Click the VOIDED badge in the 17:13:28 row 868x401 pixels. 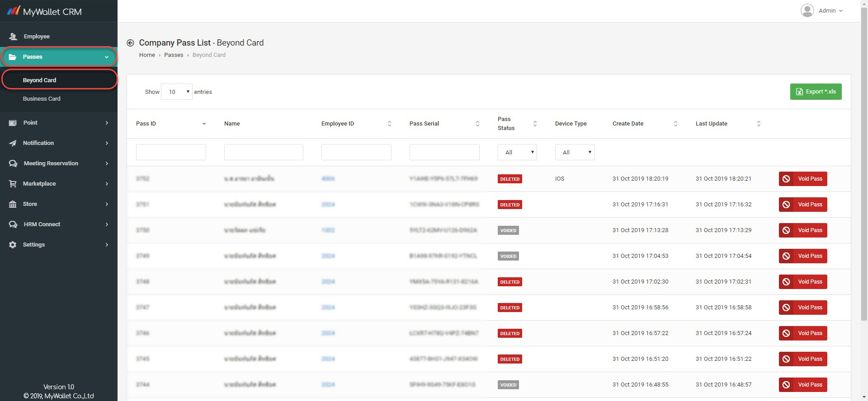pos(508,230)
